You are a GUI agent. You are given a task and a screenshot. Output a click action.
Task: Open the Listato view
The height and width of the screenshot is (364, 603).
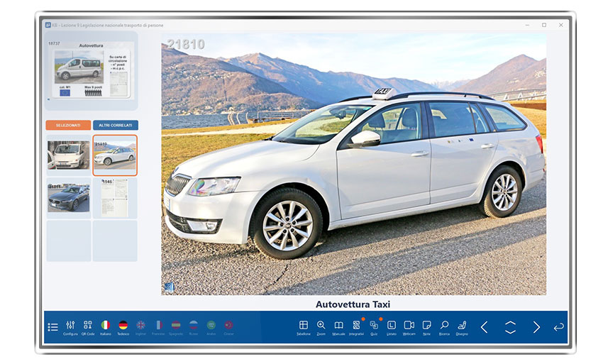pyautogui.click(x=392, y=326)
